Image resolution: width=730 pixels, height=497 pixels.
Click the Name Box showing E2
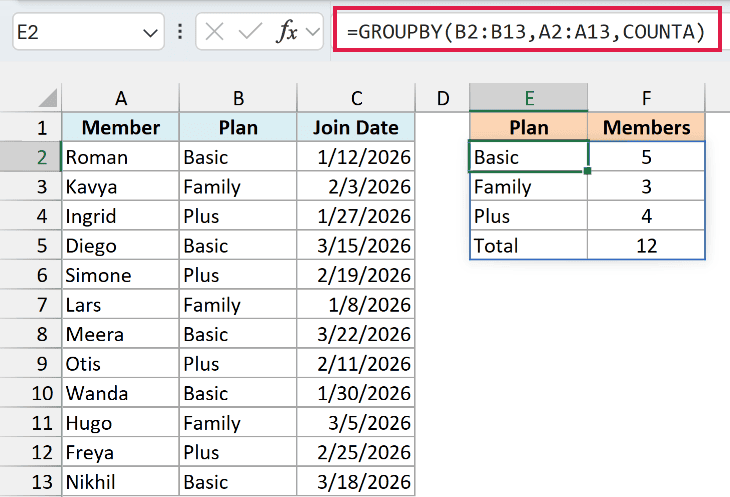(88, 32)
